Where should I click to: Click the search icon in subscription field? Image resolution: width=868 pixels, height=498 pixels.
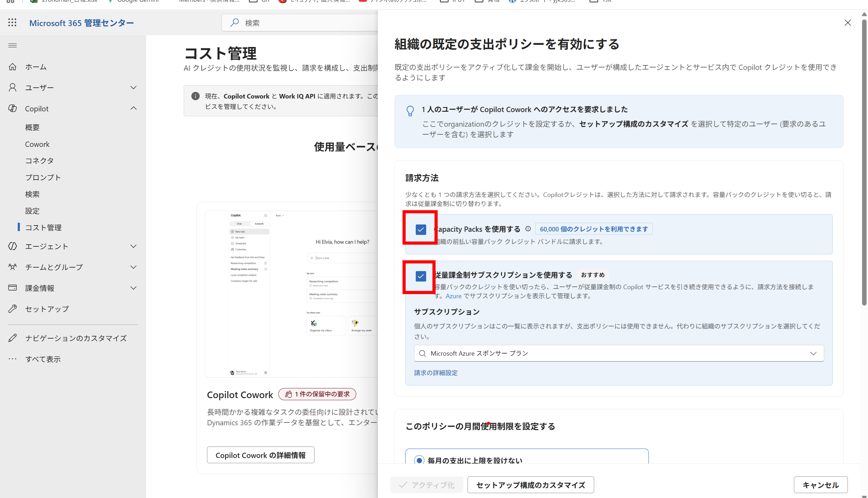(x=422, y=353)
